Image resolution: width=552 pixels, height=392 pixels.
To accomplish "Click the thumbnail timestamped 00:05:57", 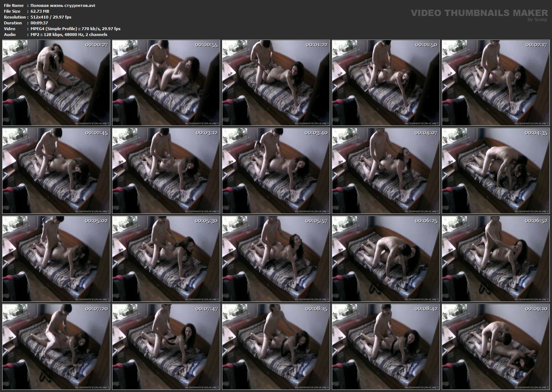I will point(276,259).
